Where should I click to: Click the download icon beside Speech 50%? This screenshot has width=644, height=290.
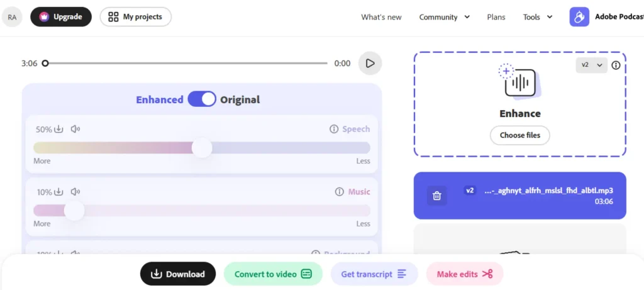[59, 129]
